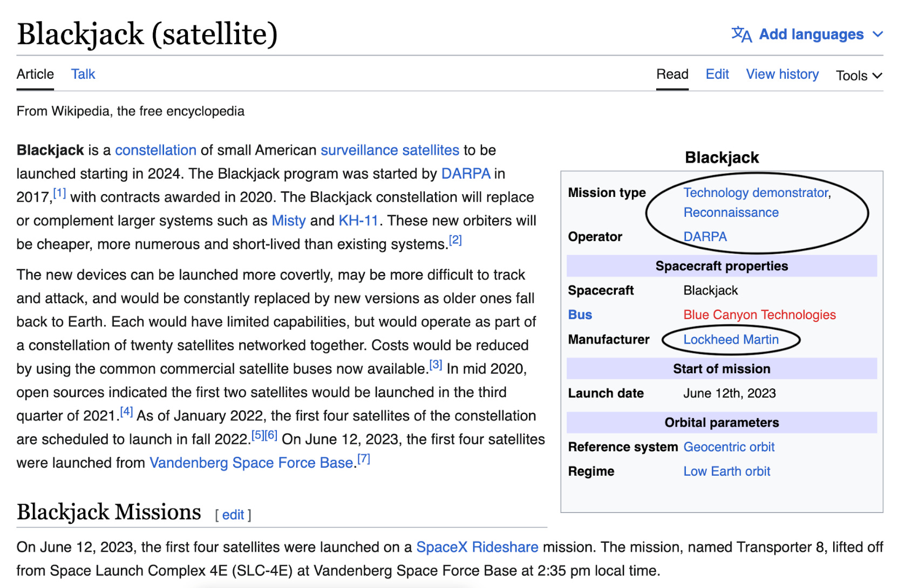
Task: Expand the Tools menu
Action: click(x=859, y=76)
